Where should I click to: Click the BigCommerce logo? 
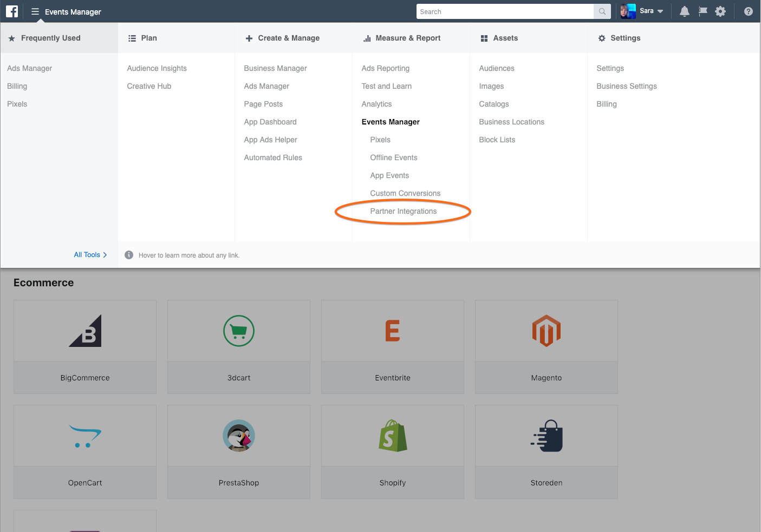(85, 331)
